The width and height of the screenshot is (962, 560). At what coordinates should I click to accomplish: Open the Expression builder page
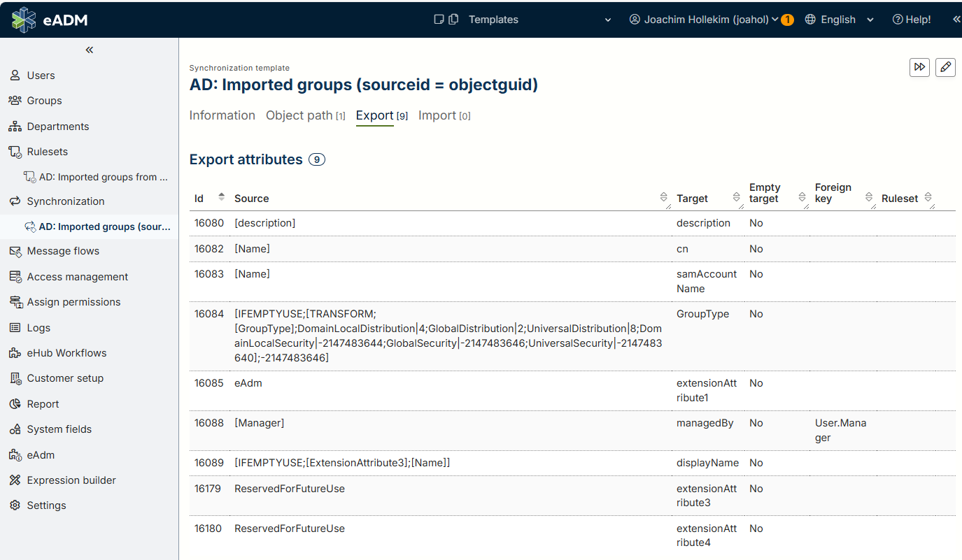71,480
